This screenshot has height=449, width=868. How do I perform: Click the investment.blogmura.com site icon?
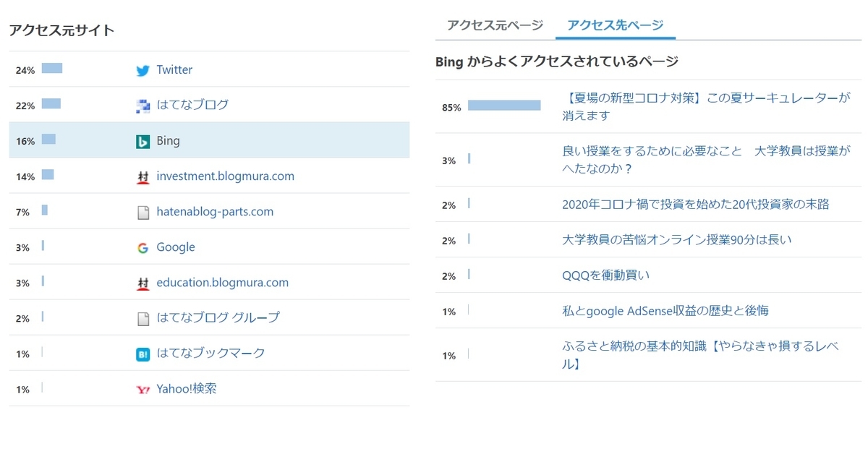point(142,176)
